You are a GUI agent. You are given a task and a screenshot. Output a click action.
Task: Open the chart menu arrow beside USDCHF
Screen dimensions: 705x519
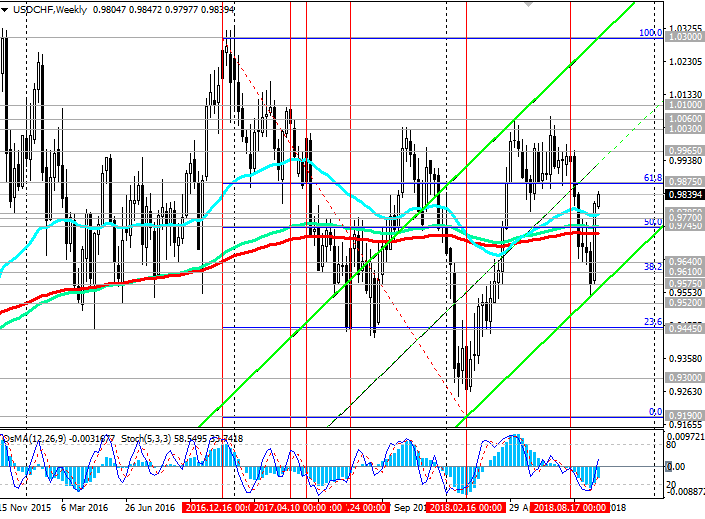(x=4, y=9)
